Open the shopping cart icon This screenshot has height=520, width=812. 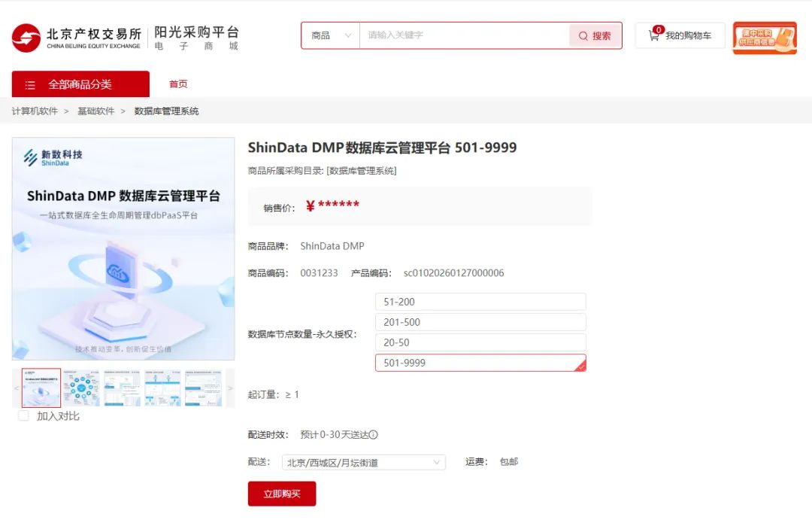[654, 35]
